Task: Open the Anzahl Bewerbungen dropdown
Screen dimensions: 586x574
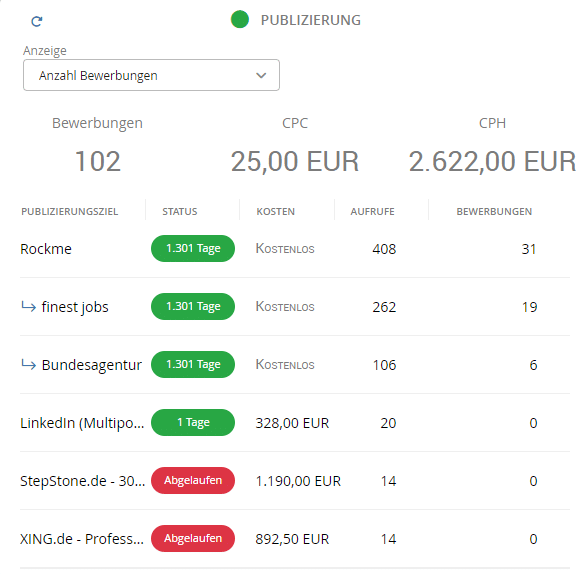Action: (x=151, y=75)
